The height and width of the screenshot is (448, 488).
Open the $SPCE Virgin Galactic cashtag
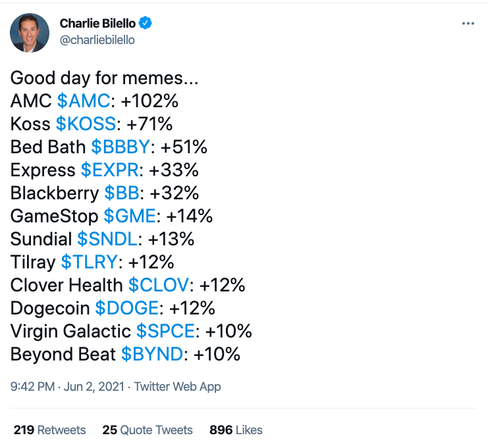pos(167,331)
